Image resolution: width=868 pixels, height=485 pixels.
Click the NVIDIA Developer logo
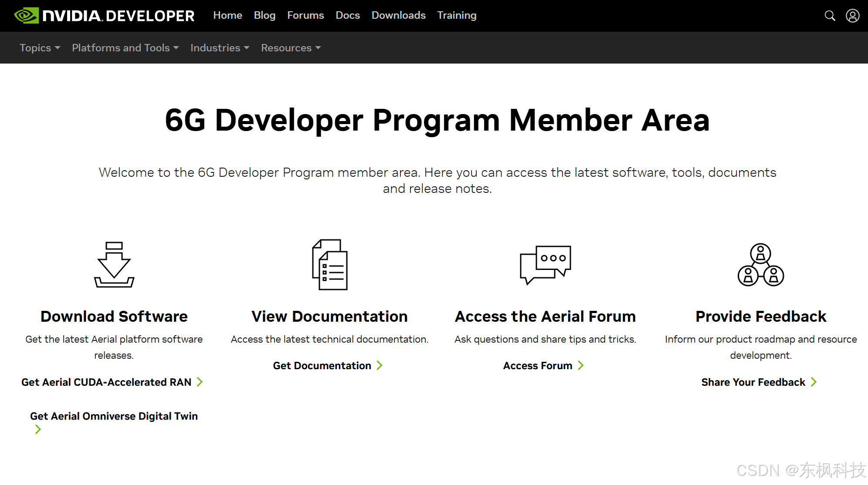pyautogui.click(x=105, y=16)
